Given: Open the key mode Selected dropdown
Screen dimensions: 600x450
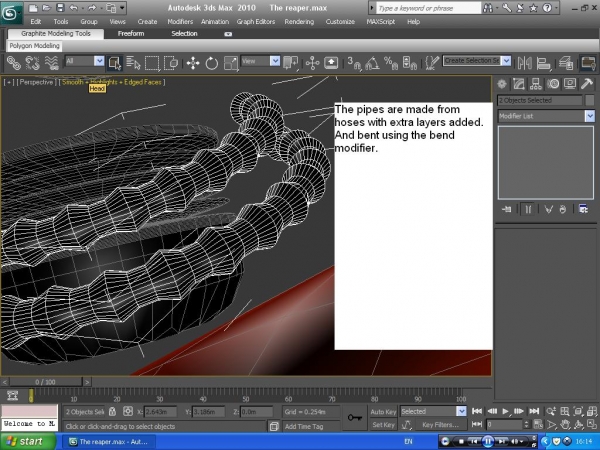Looking at the screenshot, I should coord(461,411).
